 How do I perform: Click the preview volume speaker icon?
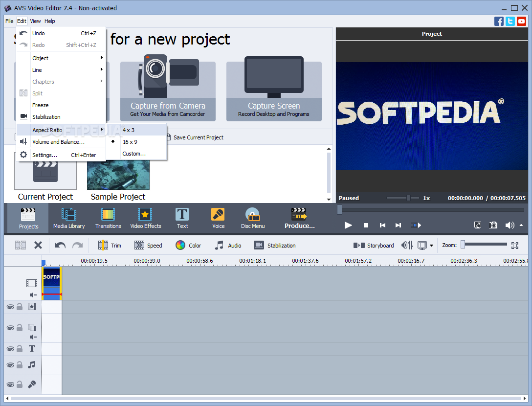[x=510, y=225]
